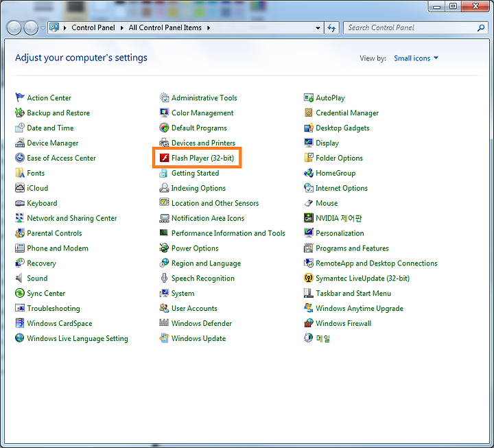Open Windows Live Language Setting link

[78, 338]
